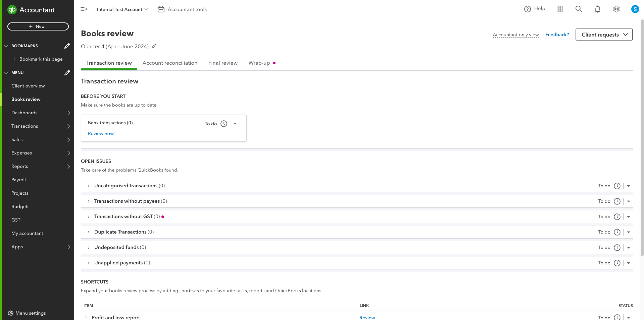The height and width of the screenshot is (320, 644).
Task: Open the Internal Test Account client switcher
Action: click(x=122, y=9)
